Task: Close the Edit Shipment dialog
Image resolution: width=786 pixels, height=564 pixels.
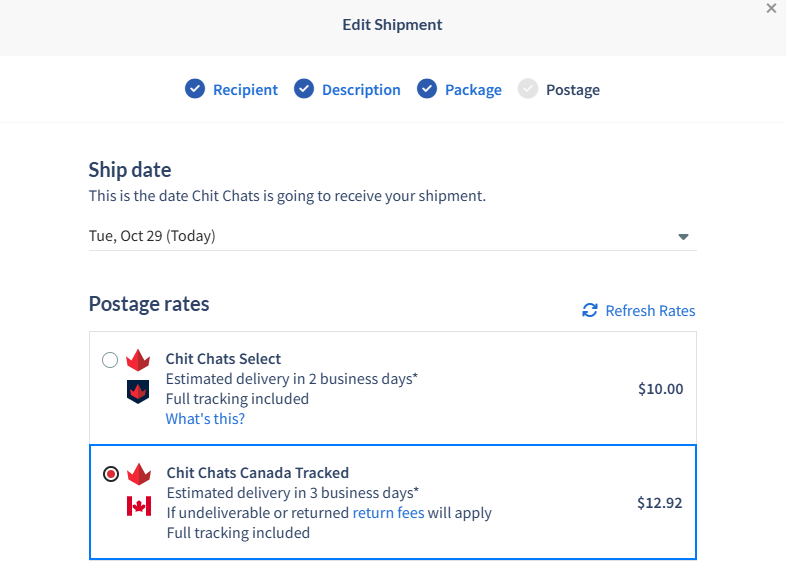Action: coord(771,8)
